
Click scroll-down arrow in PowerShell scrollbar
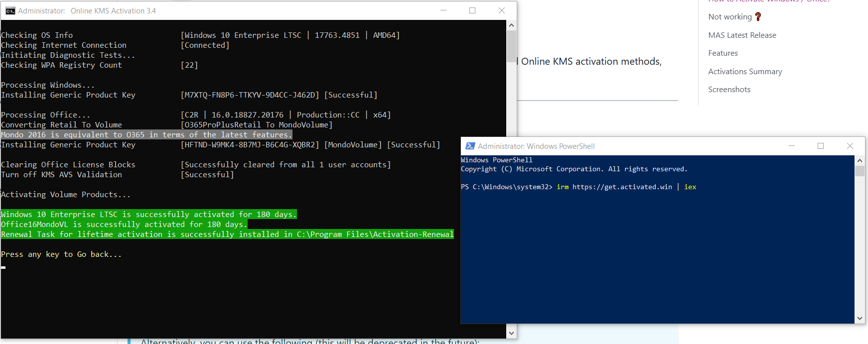860,319
